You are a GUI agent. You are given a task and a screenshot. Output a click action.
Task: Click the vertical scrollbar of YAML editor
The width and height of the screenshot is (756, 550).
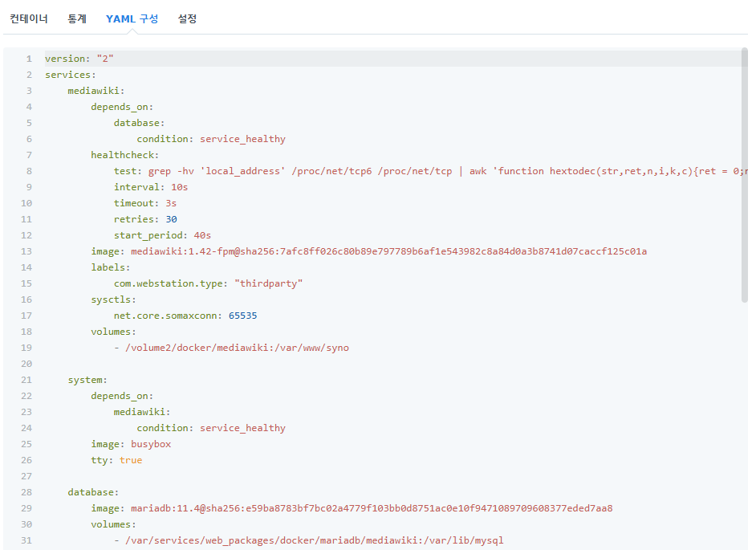tap(745, 175)
